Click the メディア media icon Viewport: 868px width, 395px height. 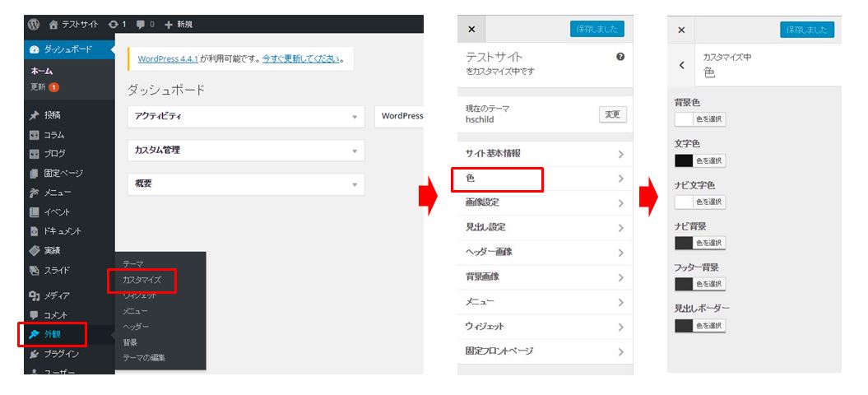click(x=35, y=295)
